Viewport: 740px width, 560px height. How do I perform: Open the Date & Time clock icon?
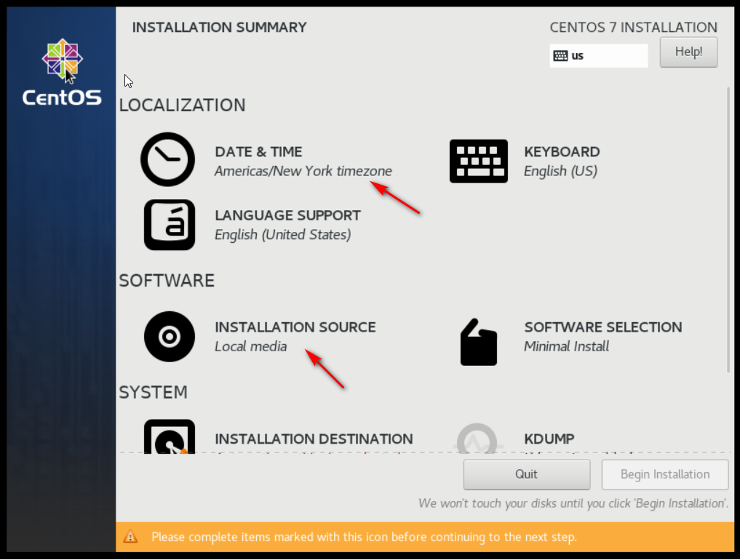167,159
